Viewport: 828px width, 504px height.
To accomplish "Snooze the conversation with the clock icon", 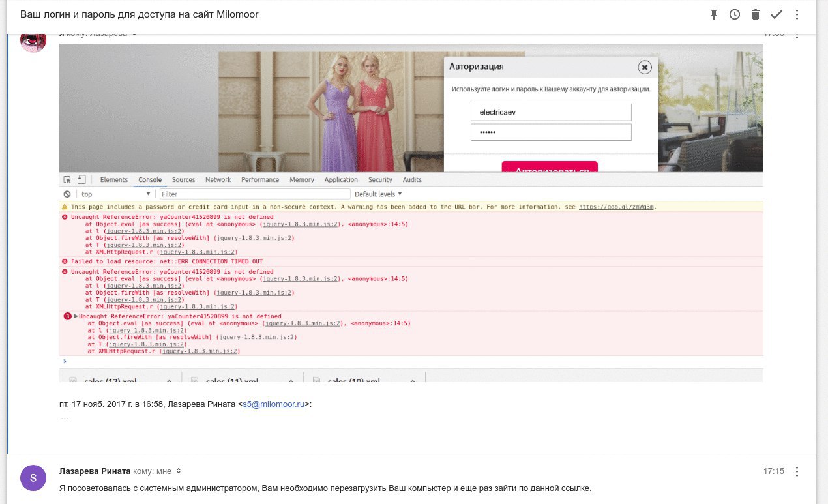I will (x=735, y=14).
